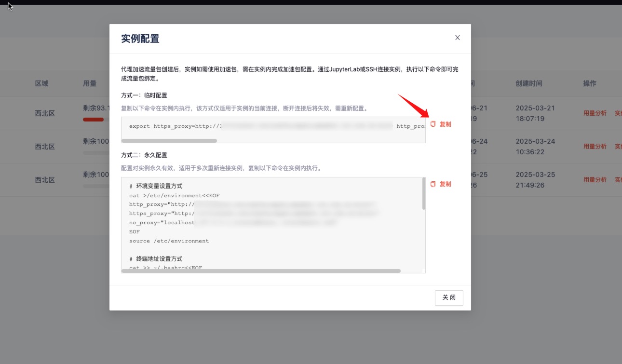Click the export https_proxy command text
The width and height of the screenshot is (622, 364).
pyautogui.click(x=174, y=126)
